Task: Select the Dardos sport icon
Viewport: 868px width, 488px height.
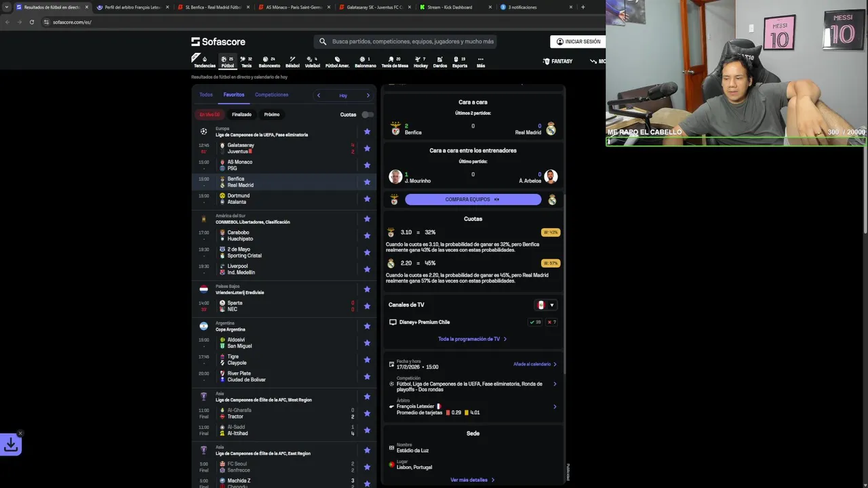Action: coord(439,62)
